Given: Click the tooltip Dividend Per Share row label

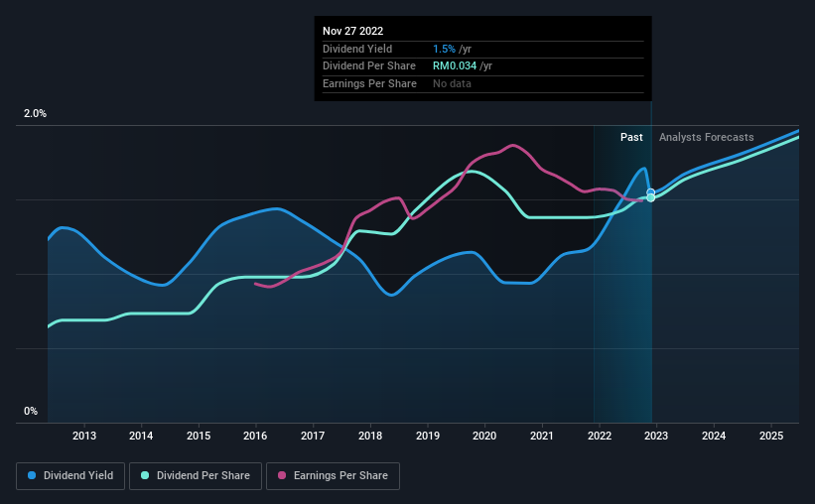Looking at the screenshot, I should click(369, 66).
